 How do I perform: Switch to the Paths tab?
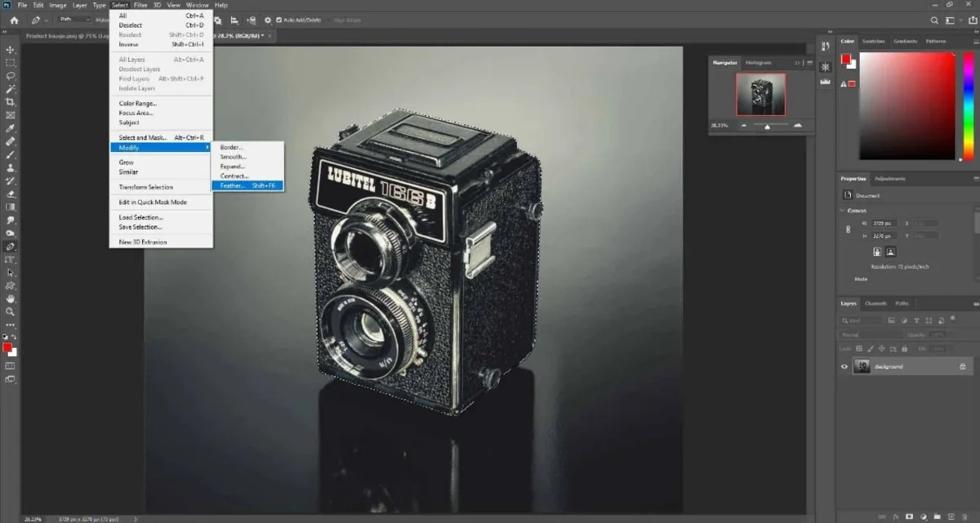[x=902, y=303]
